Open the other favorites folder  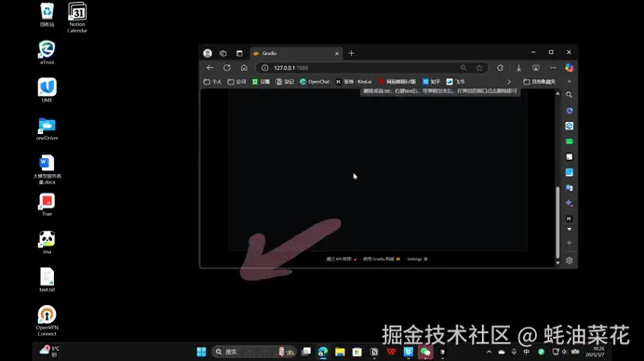(539, 82)
